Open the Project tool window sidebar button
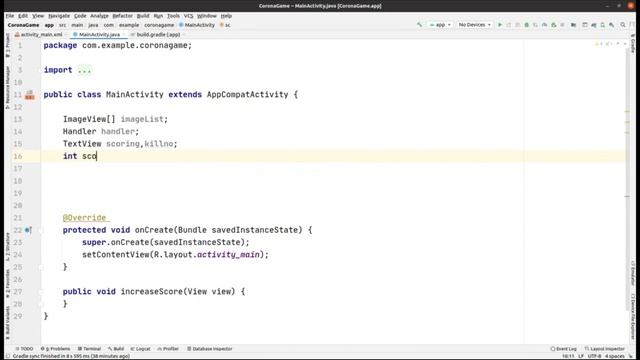The height and width of the screenshot is (360, 640). (7, 45)
